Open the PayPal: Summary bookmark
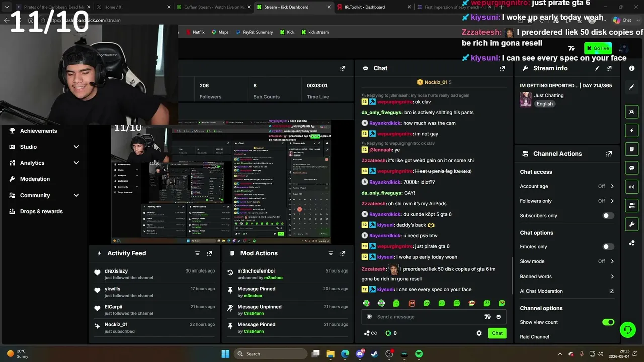 tap(254, 32)
